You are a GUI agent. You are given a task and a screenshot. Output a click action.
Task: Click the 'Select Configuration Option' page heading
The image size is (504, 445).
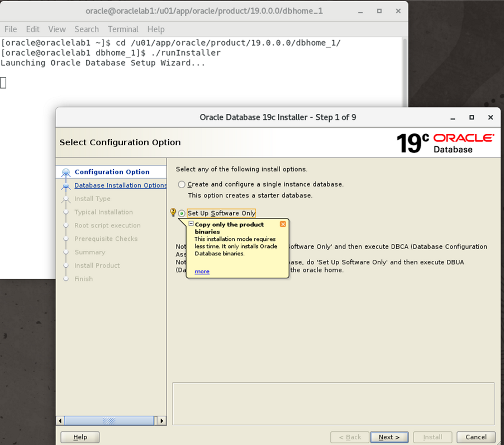tap(120, 142)
